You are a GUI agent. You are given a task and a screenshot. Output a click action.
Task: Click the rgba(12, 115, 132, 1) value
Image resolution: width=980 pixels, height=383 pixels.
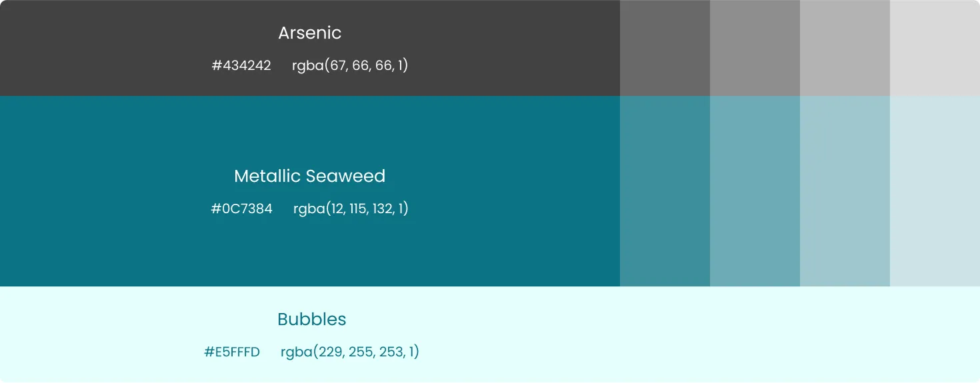tap(351, 208)
